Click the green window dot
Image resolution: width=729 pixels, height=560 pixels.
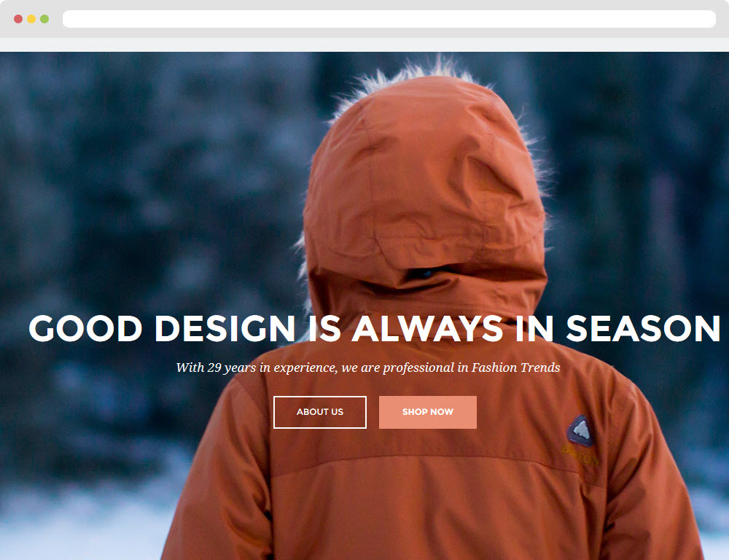(x=44, y=19)
